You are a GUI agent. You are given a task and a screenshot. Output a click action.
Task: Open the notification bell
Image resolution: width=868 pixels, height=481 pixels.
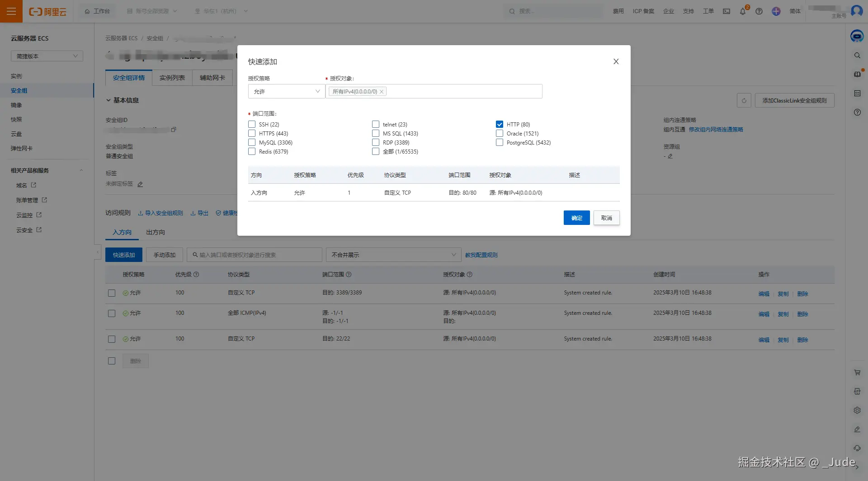coord(743,11)
